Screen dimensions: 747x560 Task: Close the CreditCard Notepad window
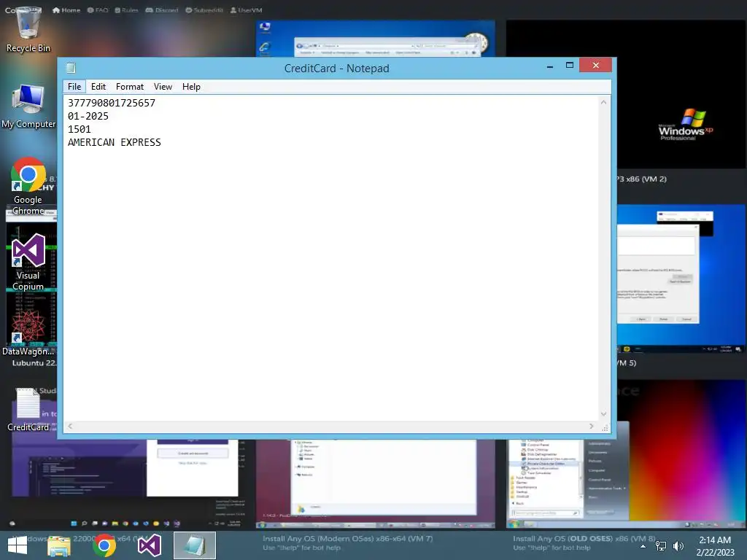(595, 65)
